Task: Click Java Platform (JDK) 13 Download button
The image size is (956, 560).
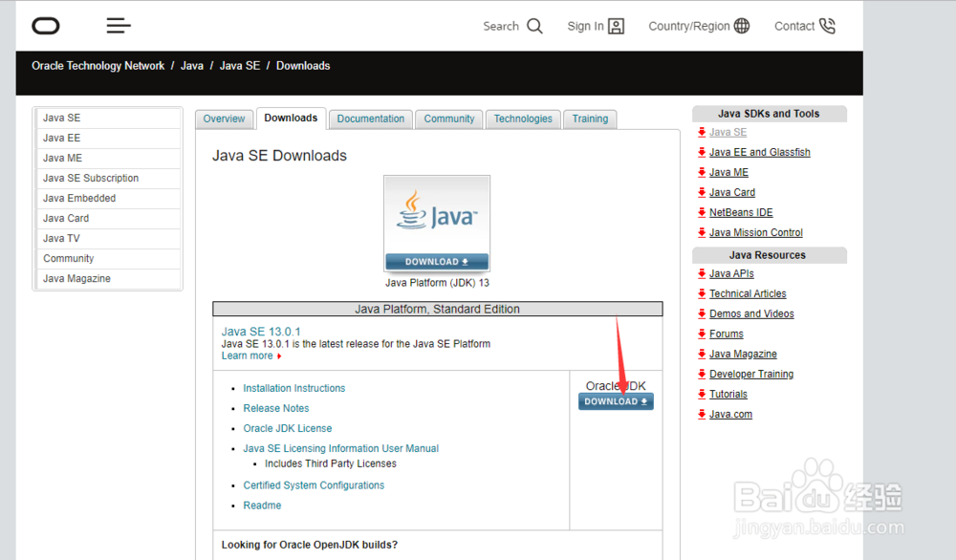Action: [437, 262]
